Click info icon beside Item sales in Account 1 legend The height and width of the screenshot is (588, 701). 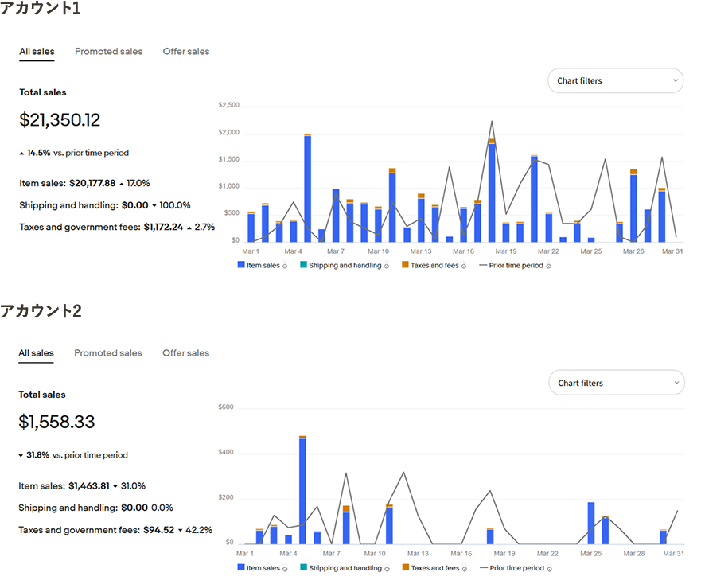click(285, 267)
